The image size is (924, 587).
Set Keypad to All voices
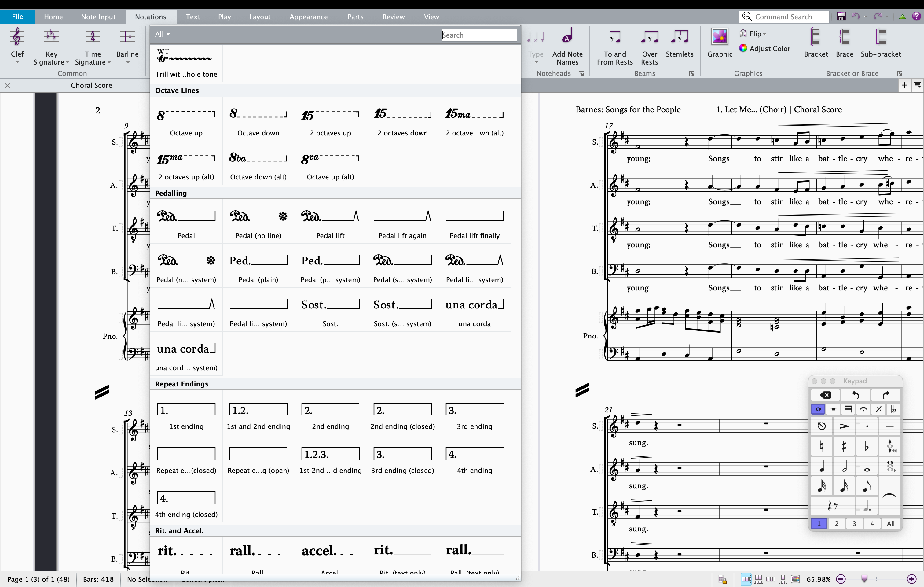pos(891,524)
